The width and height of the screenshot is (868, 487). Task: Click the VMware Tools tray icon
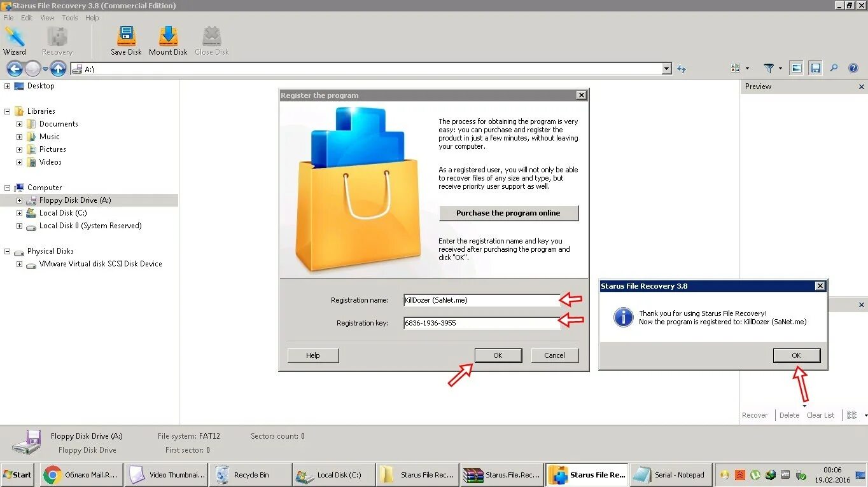pyautogui.click(x=786, y=474)
